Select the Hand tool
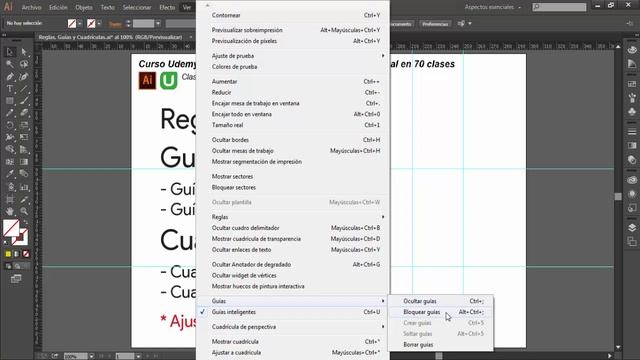This screenshot has width=640, height=360. tap(10, 211)
